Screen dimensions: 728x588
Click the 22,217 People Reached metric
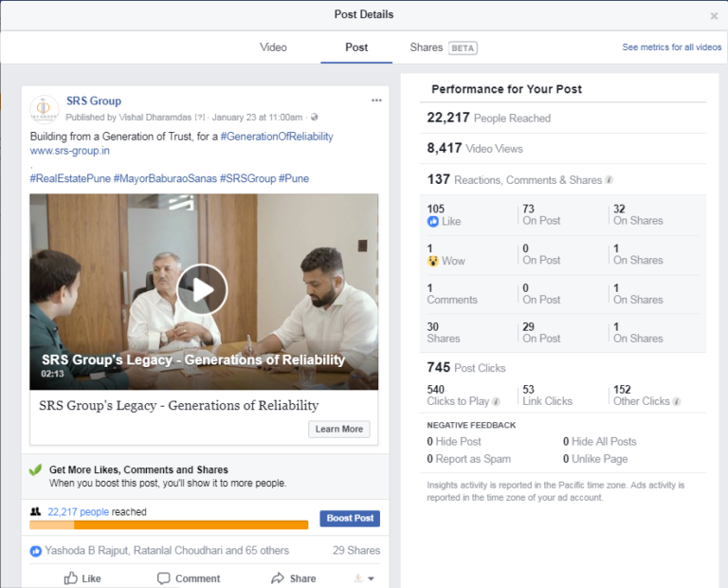(488, 118)
